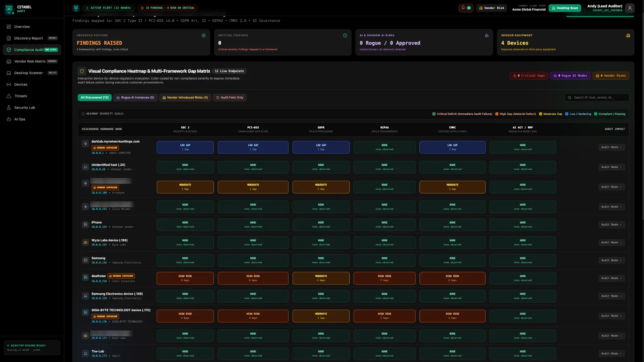Show Vendor Introduced Risks (4) filter

pos(185,97)
